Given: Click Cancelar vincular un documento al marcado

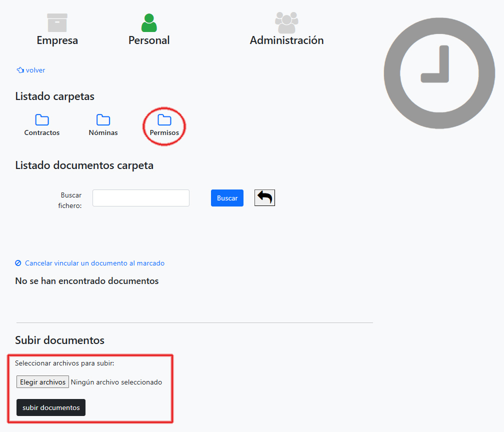Looking at the screenshot, I should (94, 263).
